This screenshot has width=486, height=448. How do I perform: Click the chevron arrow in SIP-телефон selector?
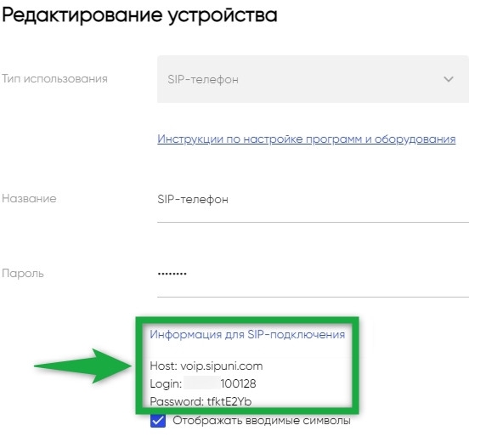click(448, 79)
